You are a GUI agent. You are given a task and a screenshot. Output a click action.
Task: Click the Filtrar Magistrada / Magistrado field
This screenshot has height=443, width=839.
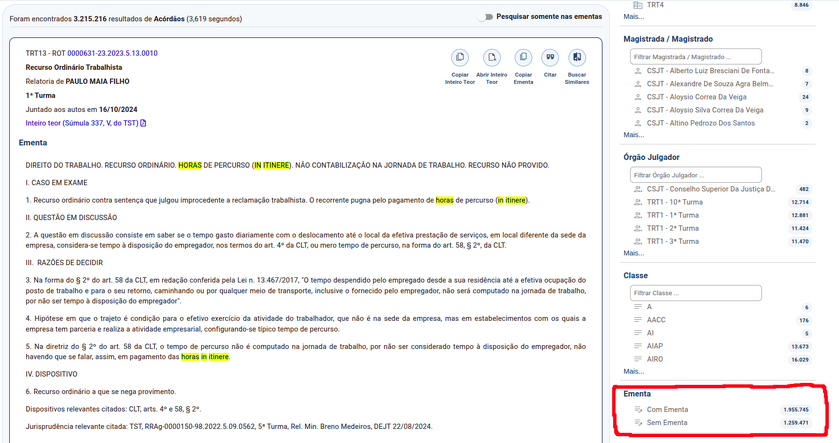695,57
